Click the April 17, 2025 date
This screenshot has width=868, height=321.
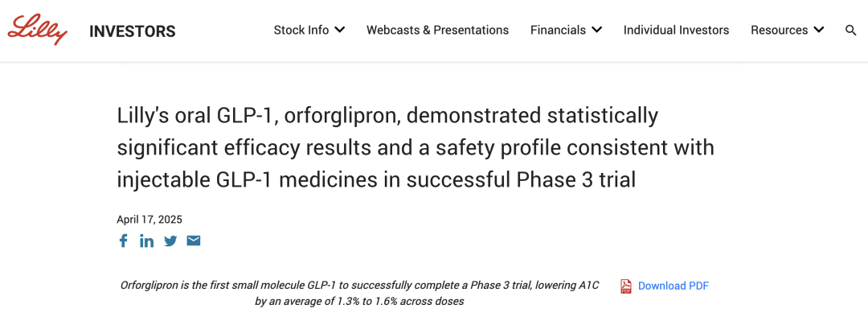(x=149, y=219)
